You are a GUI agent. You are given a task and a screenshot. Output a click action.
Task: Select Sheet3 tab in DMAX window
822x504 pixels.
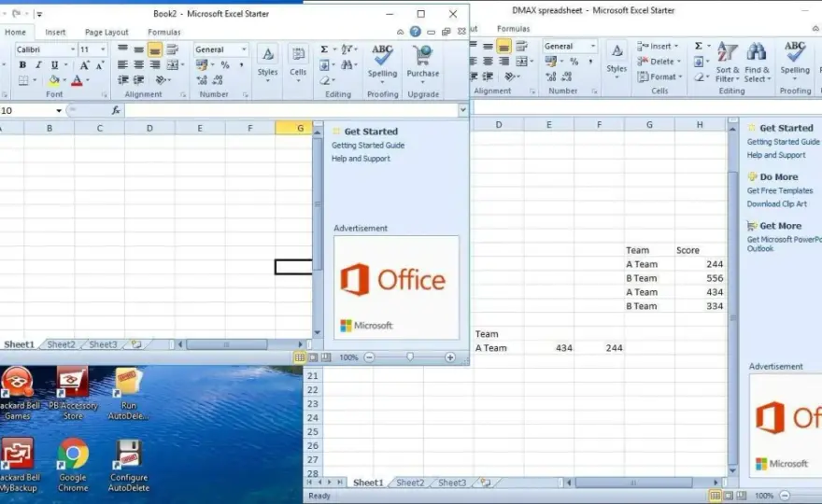coord(452,483)
